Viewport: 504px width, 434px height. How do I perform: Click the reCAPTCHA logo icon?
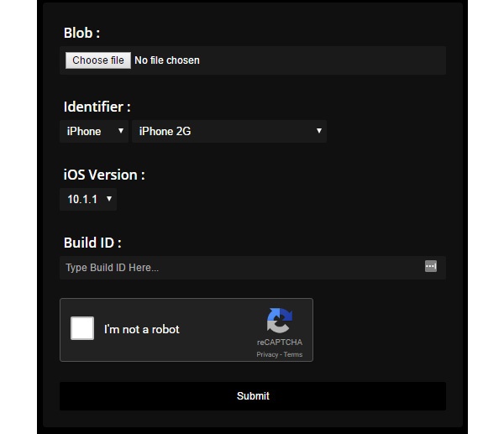(x=280, y=321)
